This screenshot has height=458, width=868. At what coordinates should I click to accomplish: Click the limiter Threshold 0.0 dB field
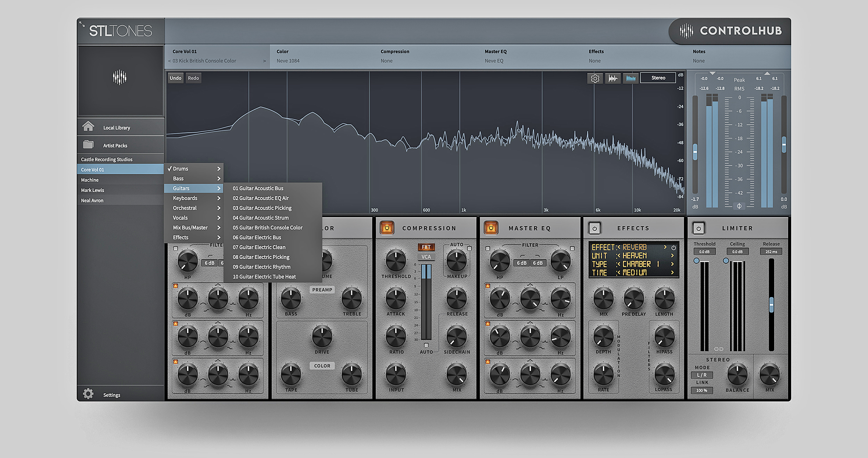click(704, 252)
